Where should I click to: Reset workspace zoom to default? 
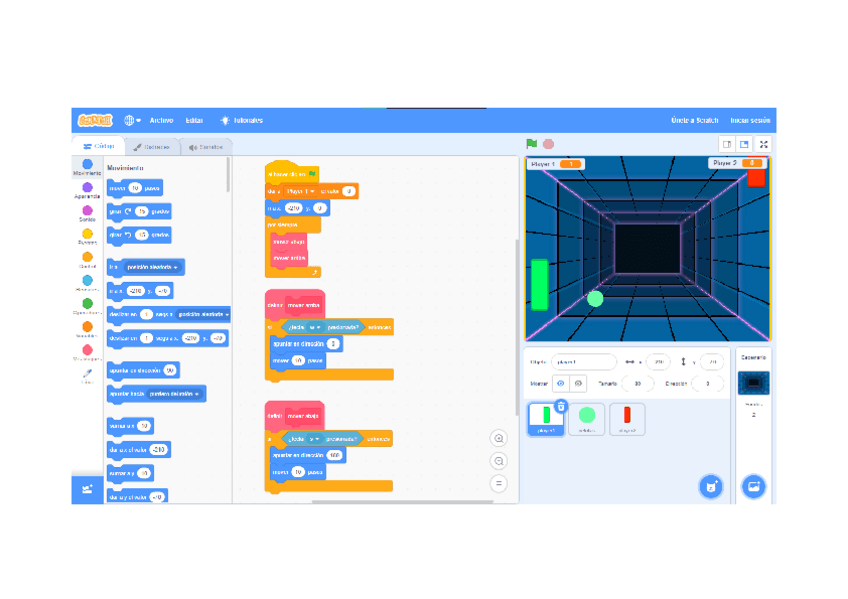[x=499, y=483]
